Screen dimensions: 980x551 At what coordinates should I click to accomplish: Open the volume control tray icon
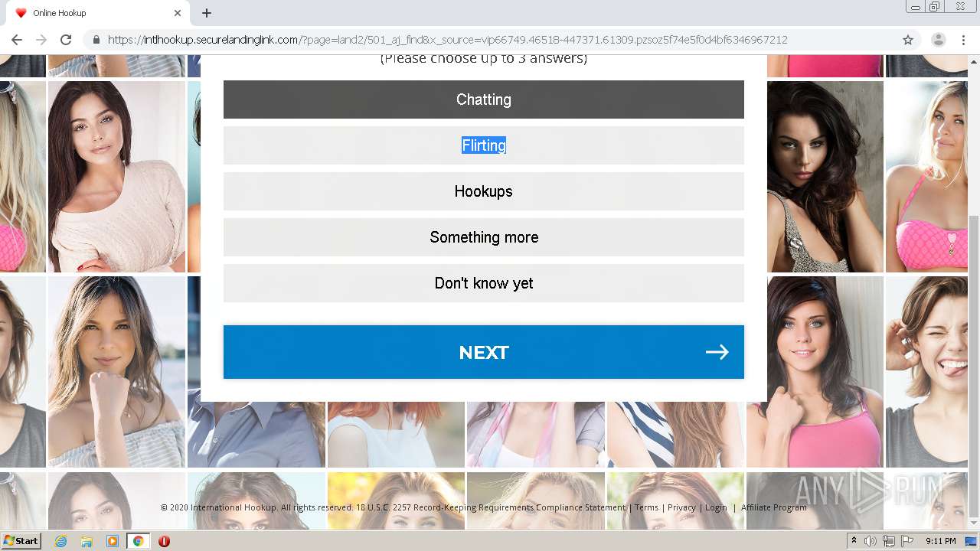[x=871, y=541]
